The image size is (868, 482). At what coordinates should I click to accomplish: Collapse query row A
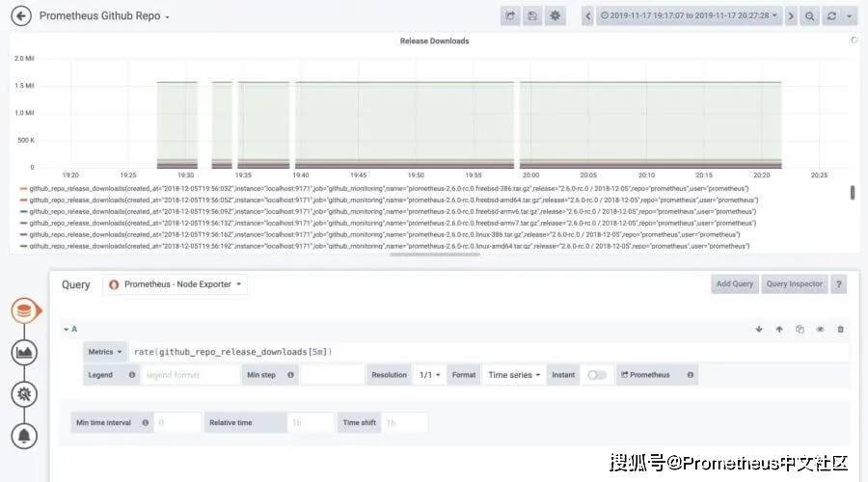(69, 329)
